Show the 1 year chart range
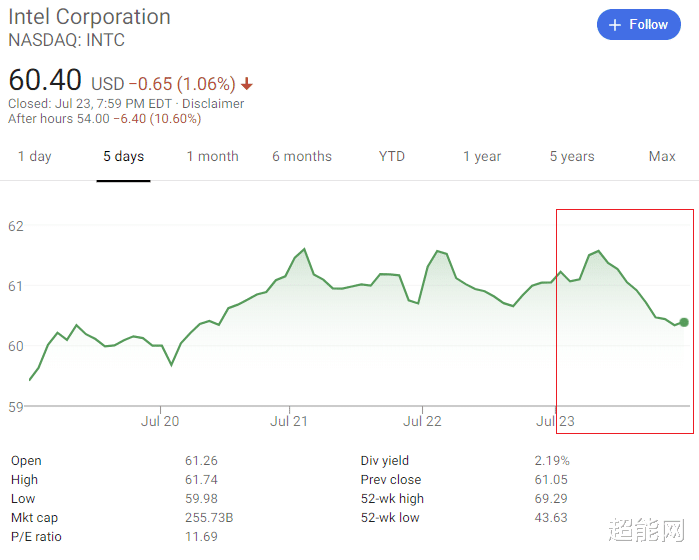The height and width of the screenshot is (560, 699). [x=482, y=156]
